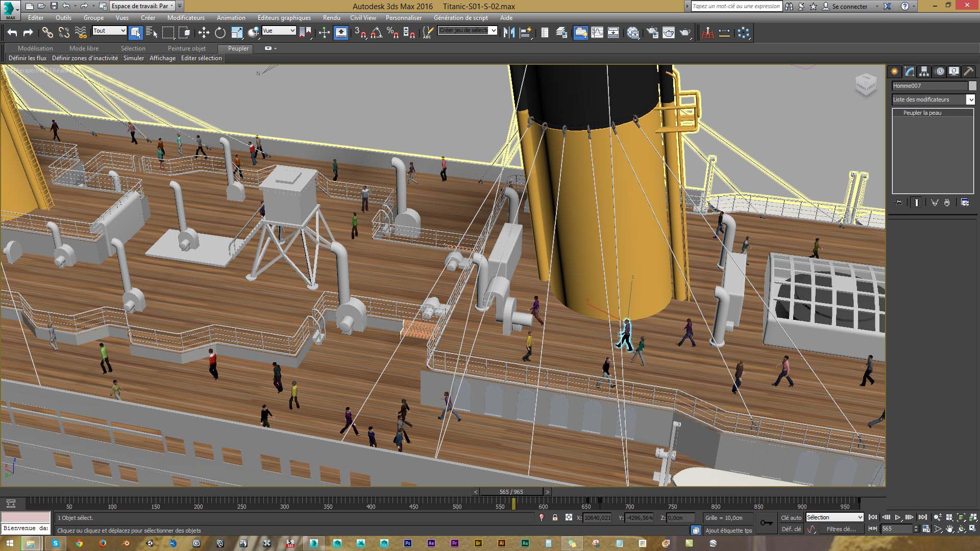Open 'Editeurs graphiques' menu

tap(284, 17)
